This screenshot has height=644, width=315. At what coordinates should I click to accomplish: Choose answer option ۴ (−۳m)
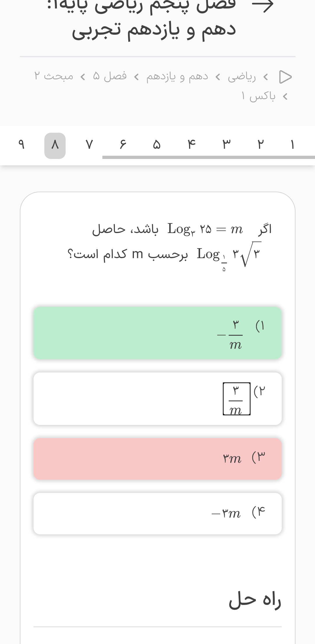pyautogui.click(x=157, y=513)
